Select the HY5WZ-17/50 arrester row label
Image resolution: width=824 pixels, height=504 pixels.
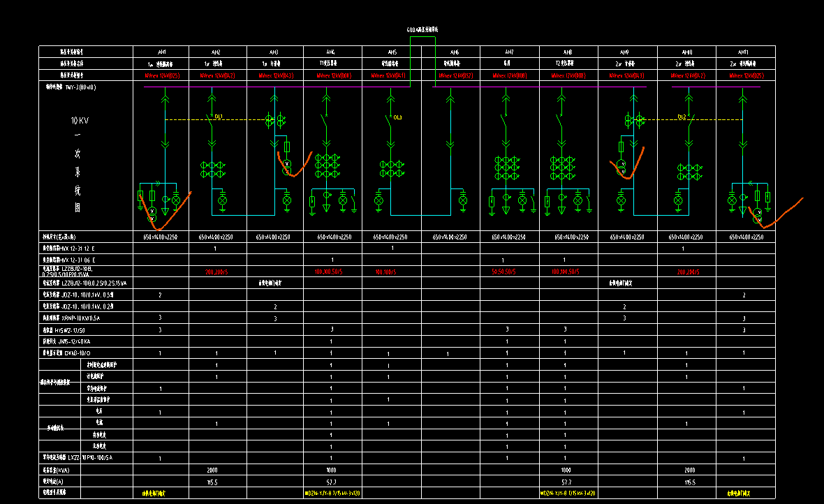point(64,330)
